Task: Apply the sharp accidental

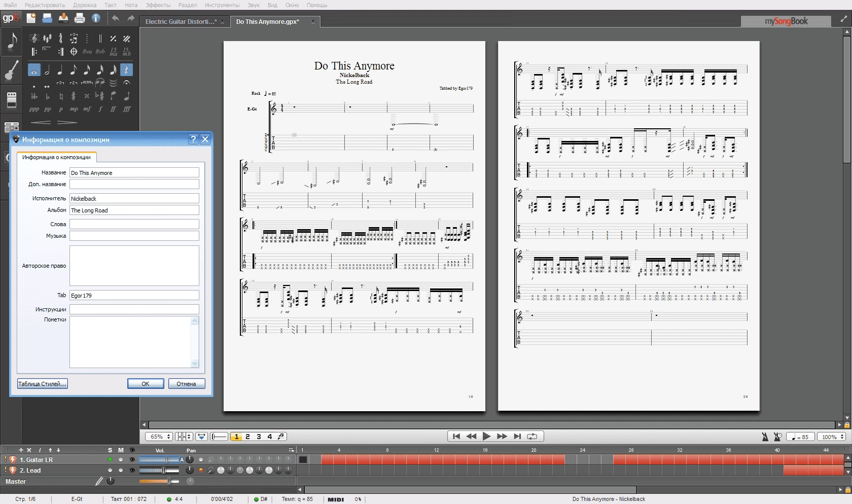Action: click(x=74, y=96)
